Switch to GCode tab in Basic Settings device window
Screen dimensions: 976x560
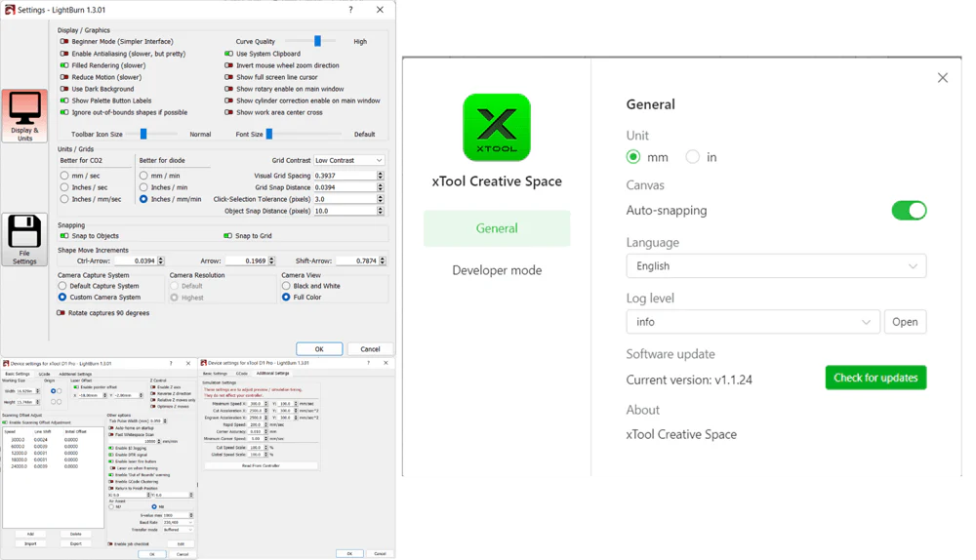44,374
